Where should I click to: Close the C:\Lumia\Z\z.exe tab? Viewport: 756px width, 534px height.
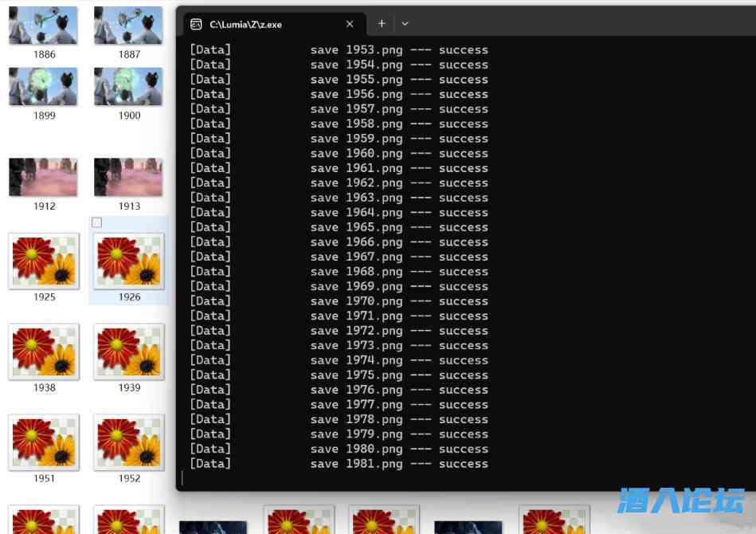[x=350, y=24]
